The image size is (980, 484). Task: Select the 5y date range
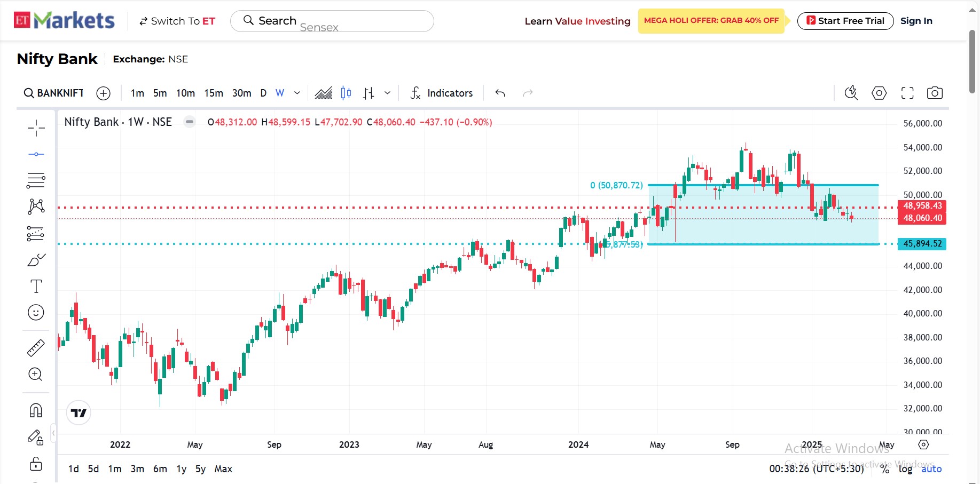200,469
